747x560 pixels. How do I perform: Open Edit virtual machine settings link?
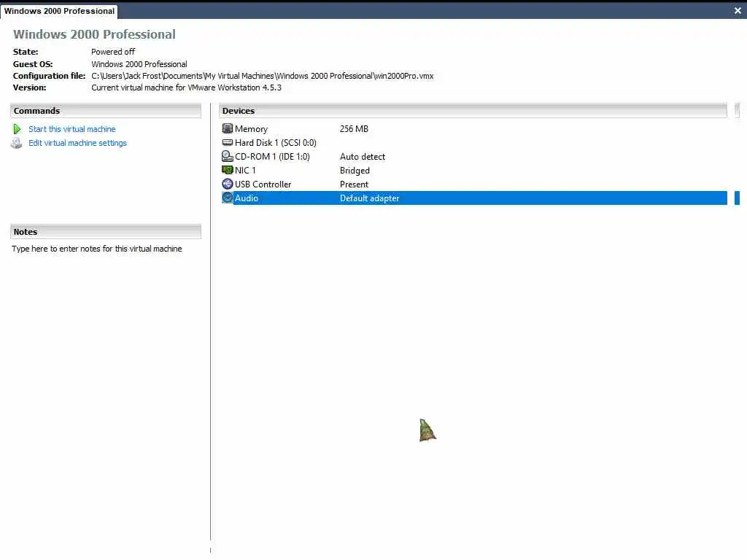point(77,143)
